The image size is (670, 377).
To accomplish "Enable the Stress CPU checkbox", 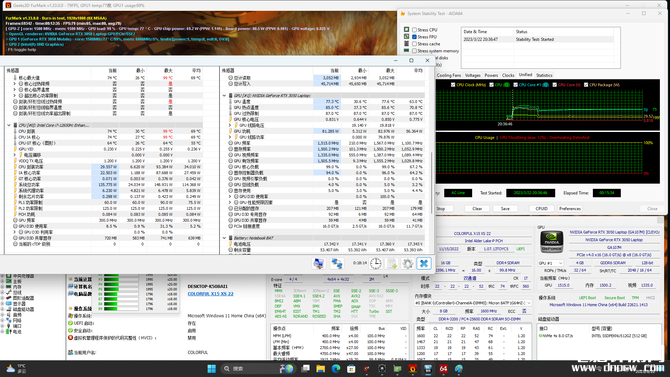I will (414, 30).
